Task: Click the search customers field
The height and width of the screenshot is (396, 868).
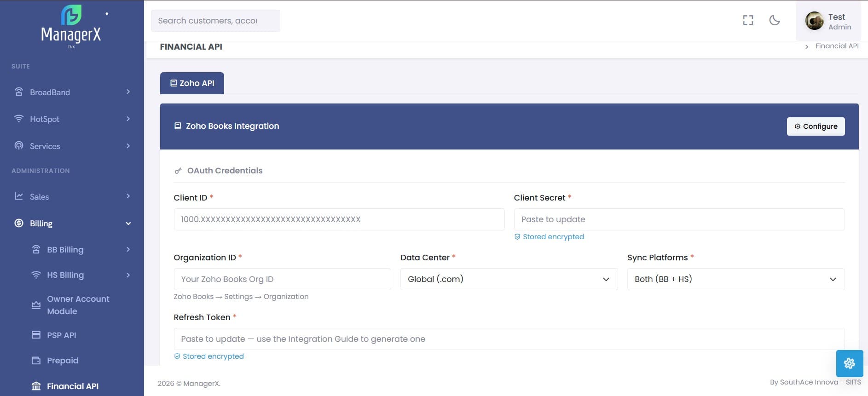Action: coord(215,21)
